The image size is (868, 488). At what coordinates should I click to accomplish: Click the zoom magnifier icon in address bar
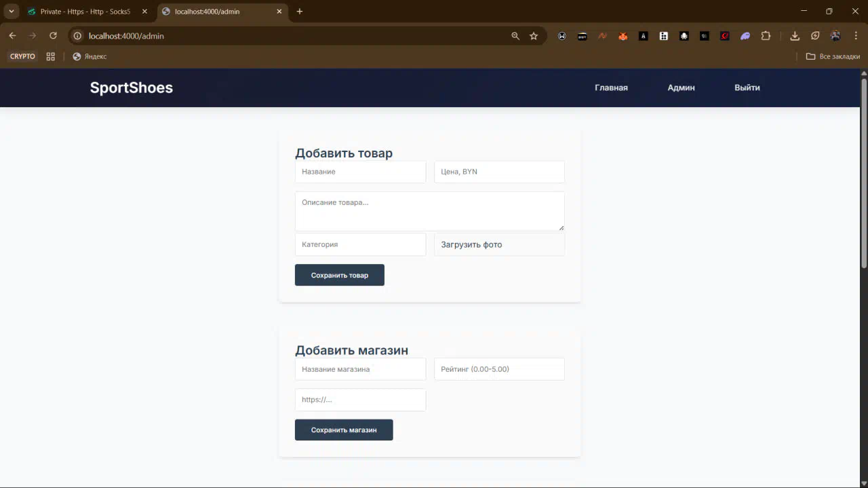(515, 36)
